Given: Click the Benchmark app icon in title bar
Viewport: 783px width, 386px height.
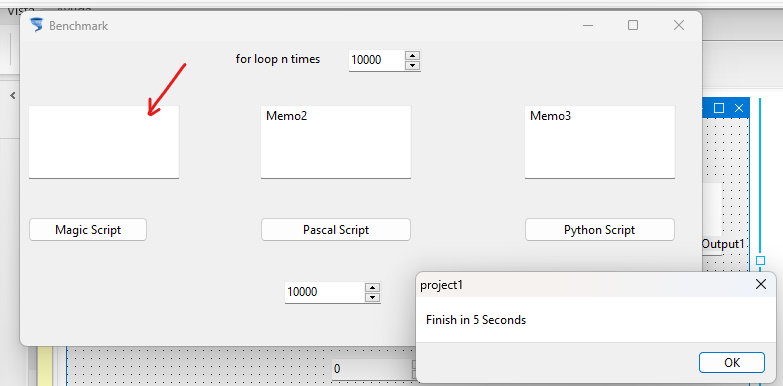Looking at the screenshot, I should click(x=36, y=25).
